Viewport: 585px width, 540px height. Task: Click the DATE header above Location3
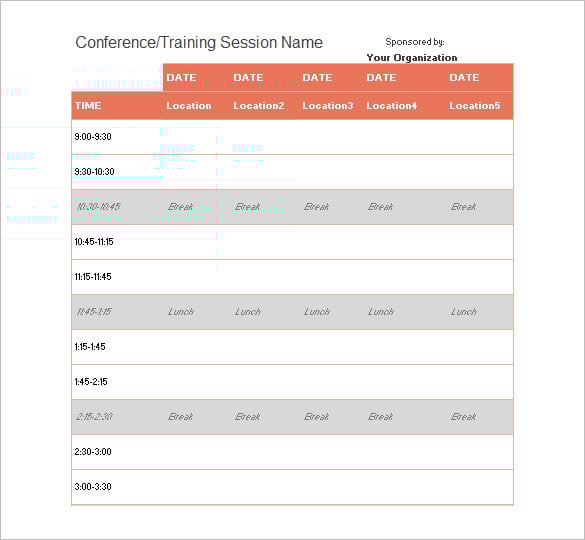click(x=317, y=78)
